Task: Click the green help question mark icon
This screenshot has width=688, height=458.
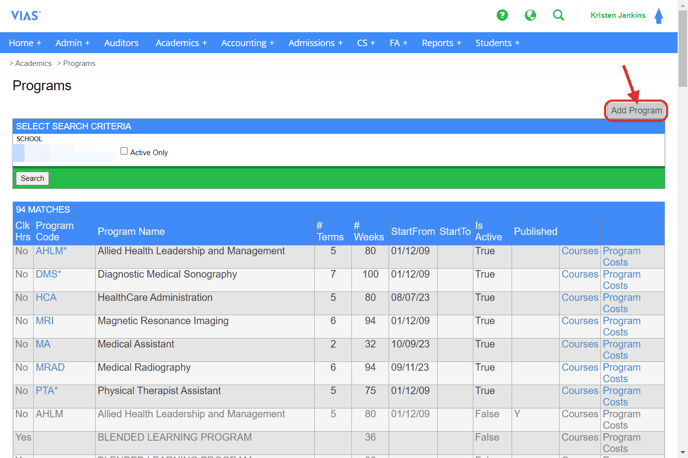Action: click(502, 15)
